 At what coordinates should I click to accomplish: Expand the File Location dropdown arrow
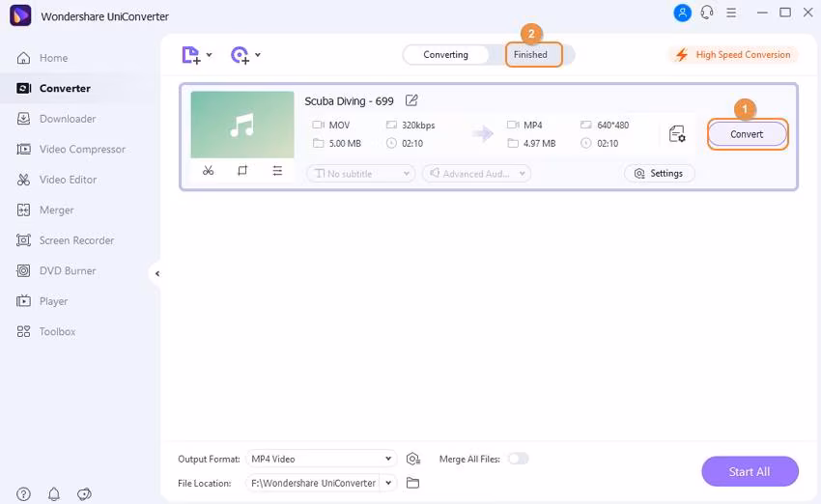point(388,483)
